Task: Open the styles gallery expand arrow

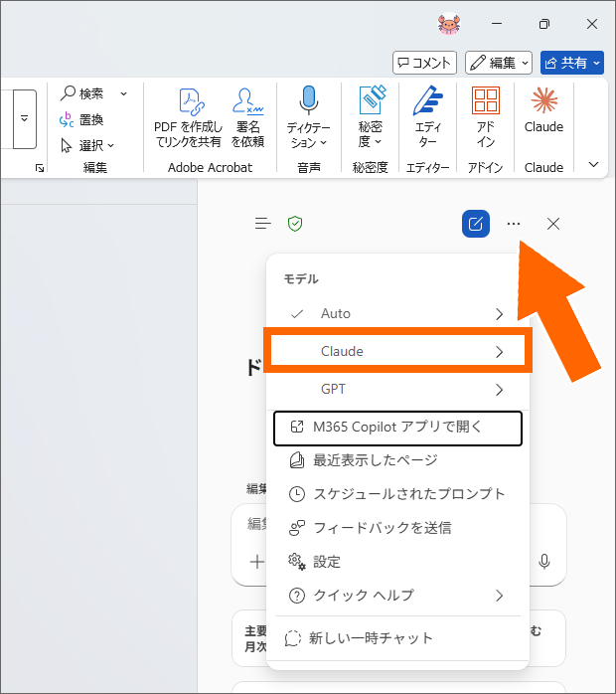Action: [24, 118]
